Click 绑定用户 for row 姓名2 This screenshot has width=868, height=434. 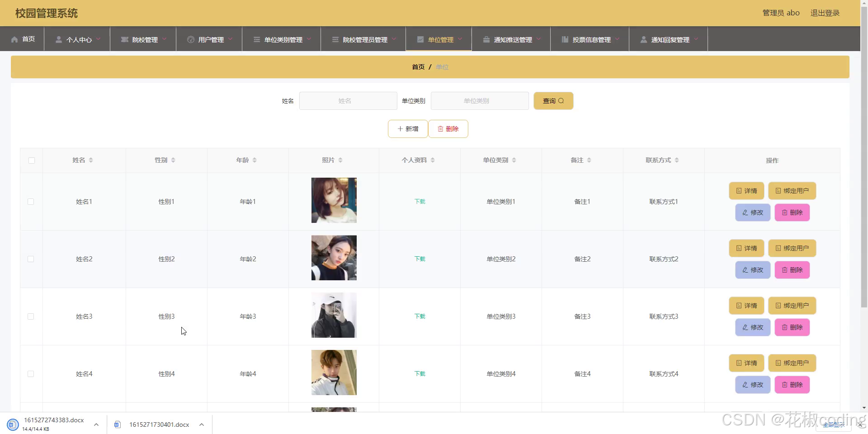[x=792, y=248]
